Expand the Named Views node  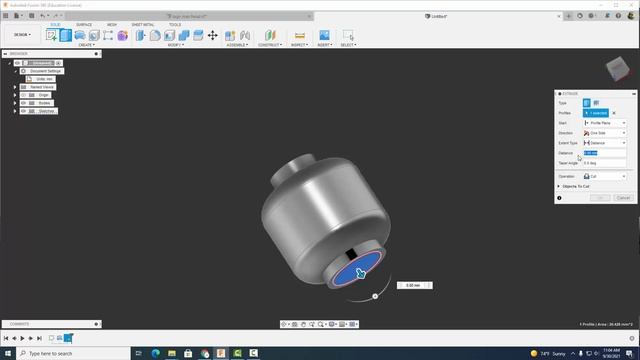click(15, 87)
